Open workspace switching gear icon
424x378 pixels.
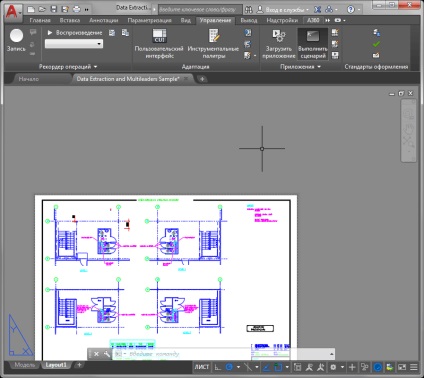(x=333, y=367)
